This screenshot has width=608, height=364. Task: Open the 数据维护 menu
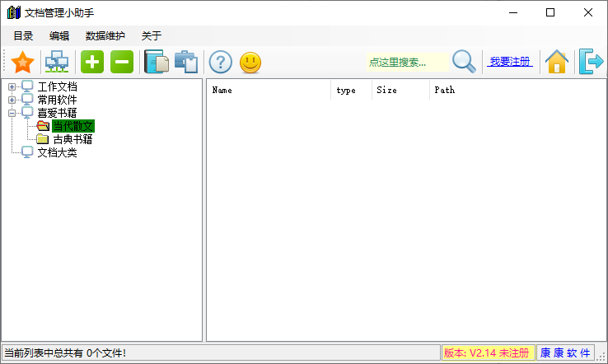click(105, 36)
